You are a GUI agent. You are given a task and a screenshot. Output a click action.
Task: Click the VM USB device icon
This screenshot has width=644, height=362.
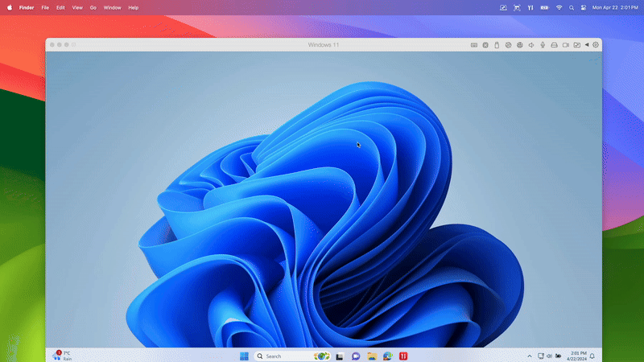(497, 45)
